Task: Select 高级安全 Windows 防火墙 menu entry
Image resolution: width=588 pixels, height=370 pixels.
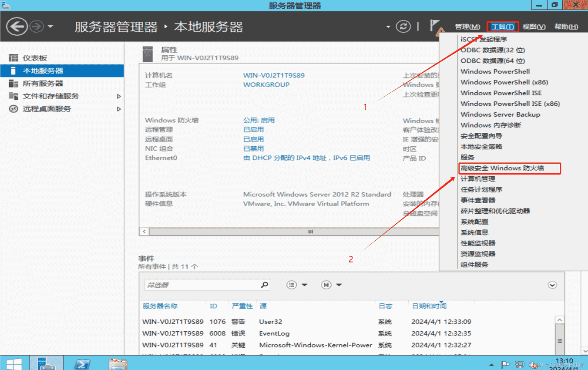Action: tap(502, 168)
